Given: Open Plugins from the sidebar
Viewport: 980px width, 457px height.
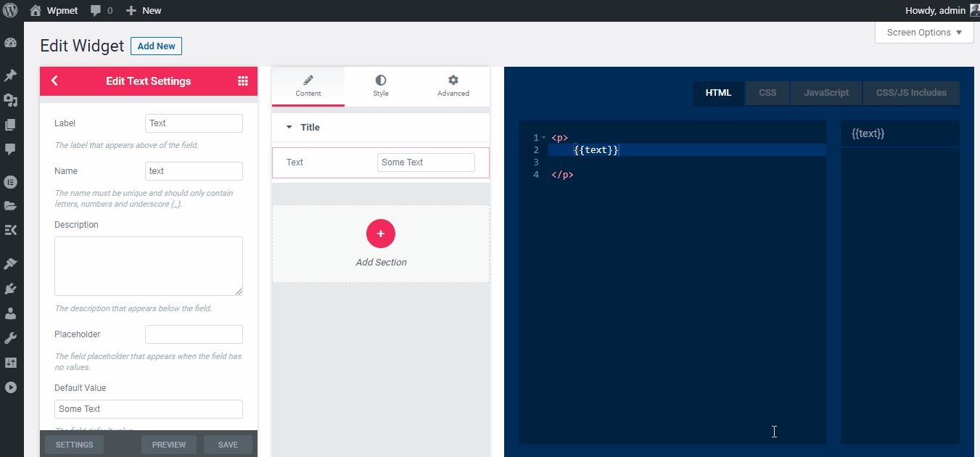Looking at the screenshot, I should point(10,289).
